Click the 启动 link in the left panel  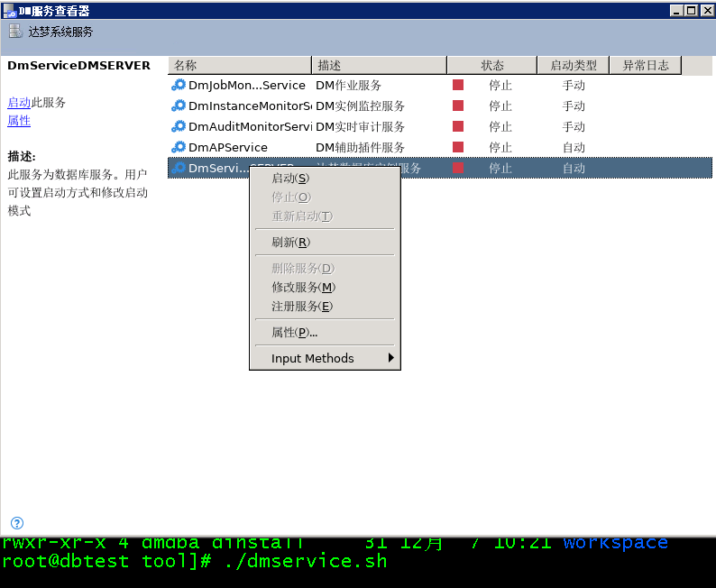[x=19, y=102]
